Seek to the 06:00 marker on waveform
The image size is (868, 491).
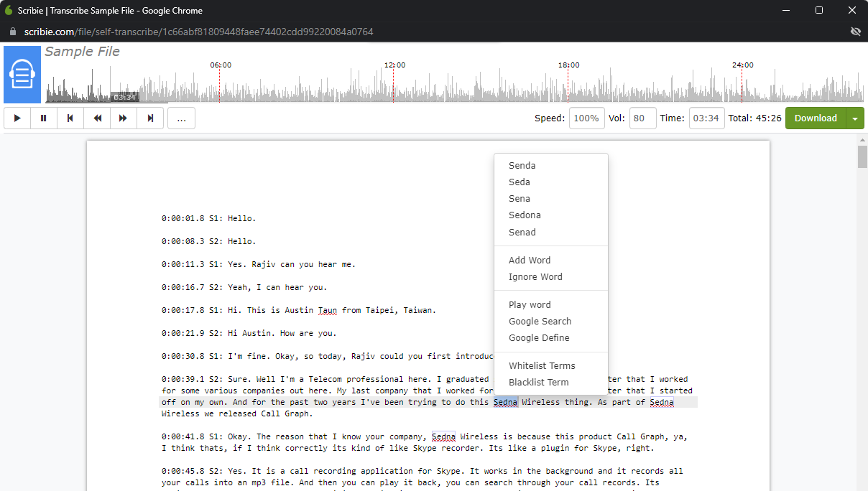tap(220, 65)
